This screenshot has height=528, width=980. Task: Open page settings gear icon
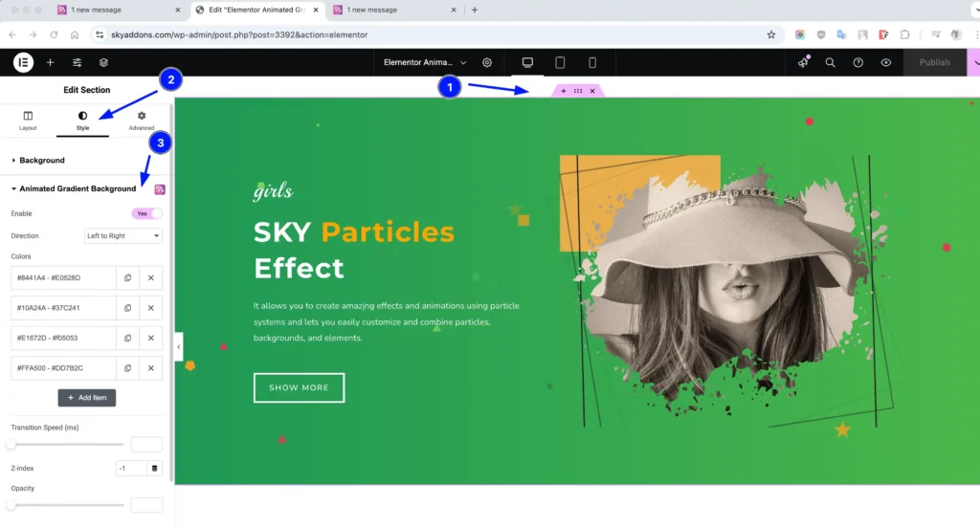click(x=487, y=62)
